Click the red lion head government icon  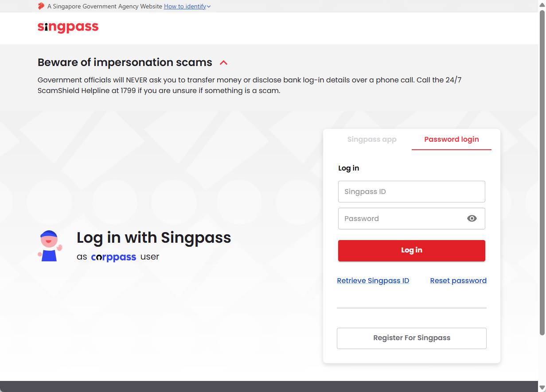(41, 6)
